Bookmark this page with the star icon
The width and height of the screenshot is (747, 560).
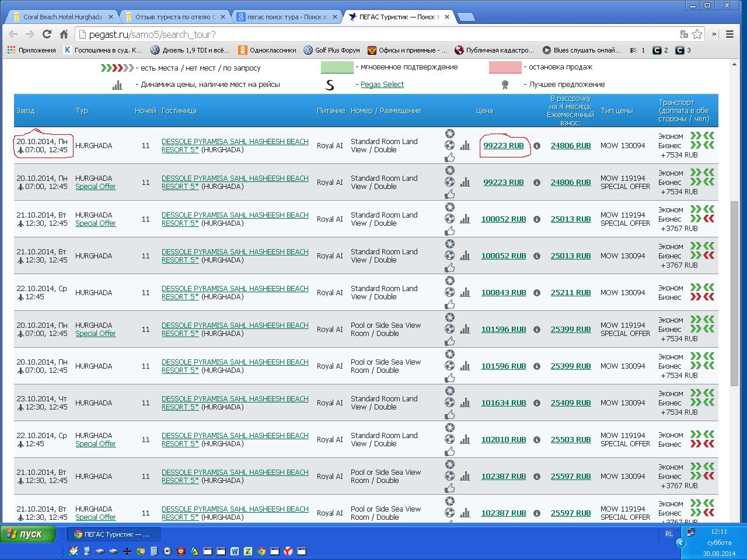pos(697,34)
